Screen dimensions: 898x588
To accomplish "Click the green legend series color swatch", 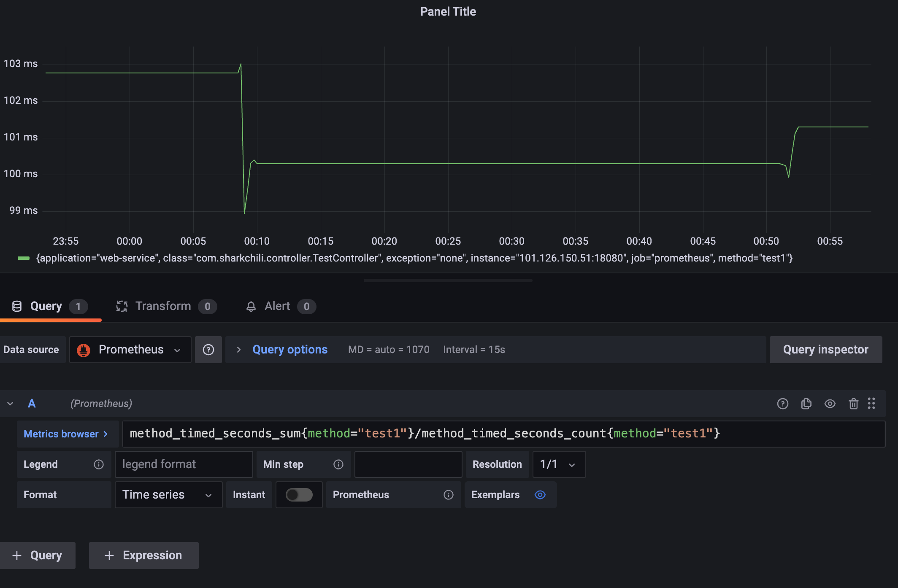I will coord(24,258).
